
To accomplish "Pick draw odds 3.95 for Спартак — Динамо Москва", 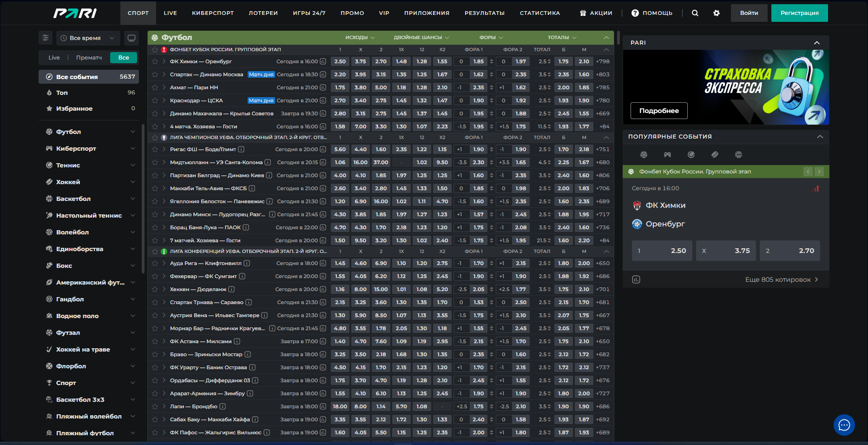I will pyautogui.click(x=360, y=74).
